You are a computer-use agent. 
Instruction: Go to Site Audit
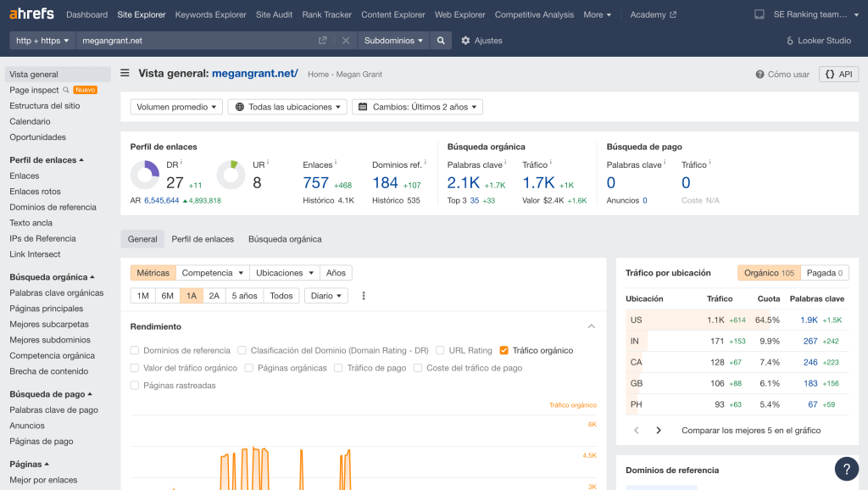point(274,14)
